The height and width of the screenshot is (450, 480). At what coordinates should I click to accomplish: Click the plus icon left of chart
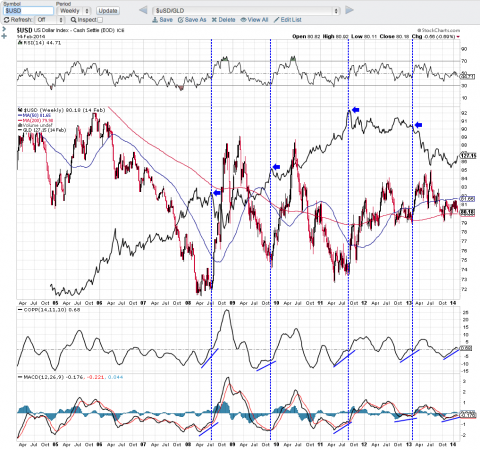tap(4, 36)
